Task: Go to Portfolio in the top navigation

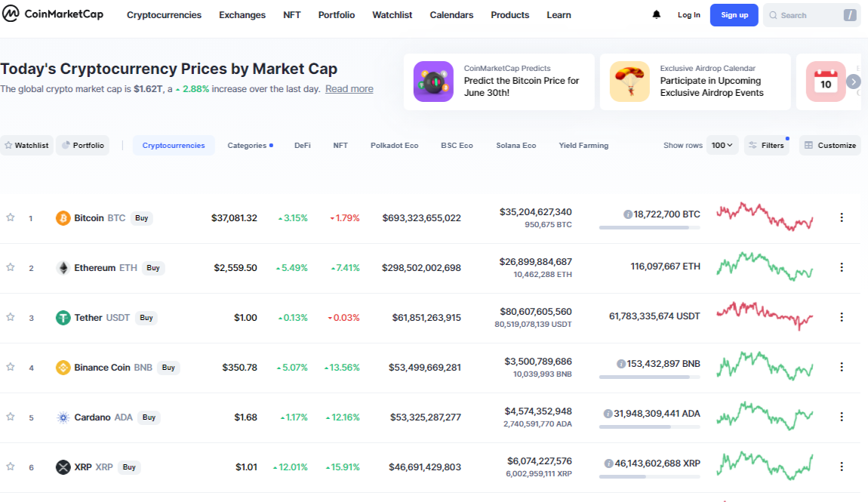Action: (336, 15)
